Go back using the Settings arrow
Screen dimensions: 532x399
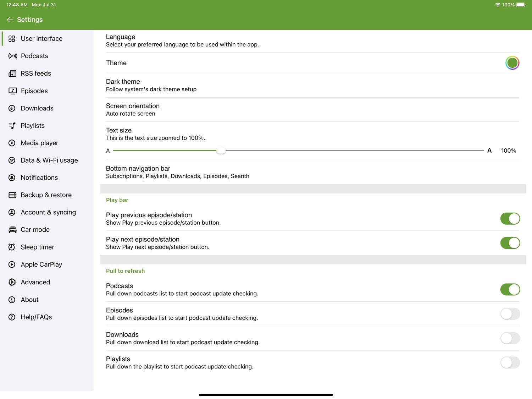click(10, 20)
